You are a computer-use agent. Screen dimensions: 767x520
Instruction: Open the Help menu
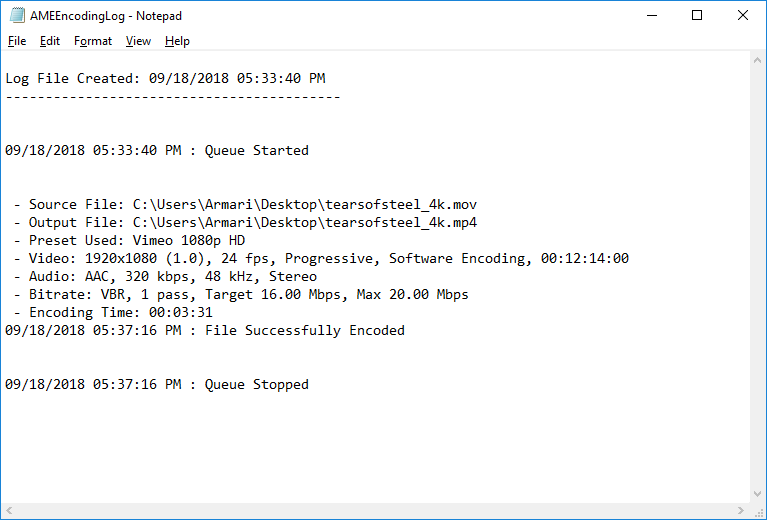click(x=177, y=41)
